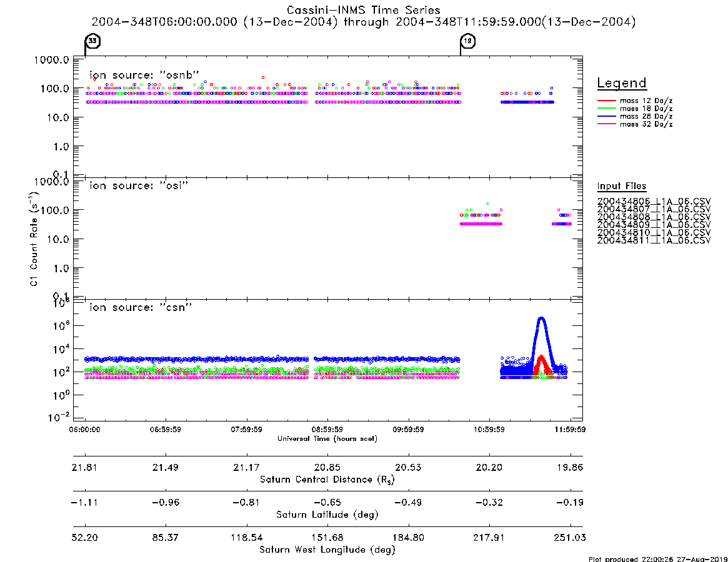Click the 'Universal Time (hours scet)' axis label

click(327, 438)
